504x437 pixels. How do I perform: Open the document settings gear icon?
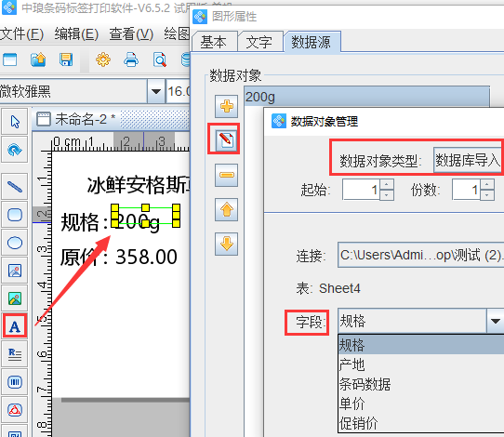coord(103,60)
